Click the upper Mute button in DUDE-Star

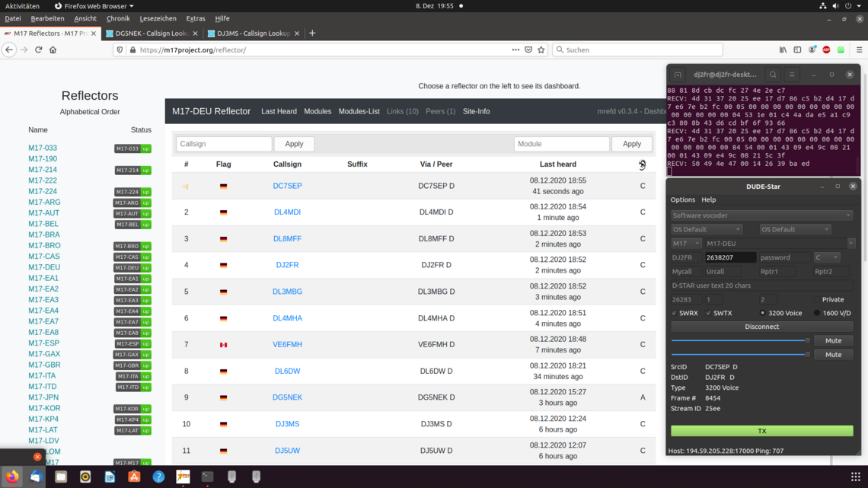tap(833, 341)
